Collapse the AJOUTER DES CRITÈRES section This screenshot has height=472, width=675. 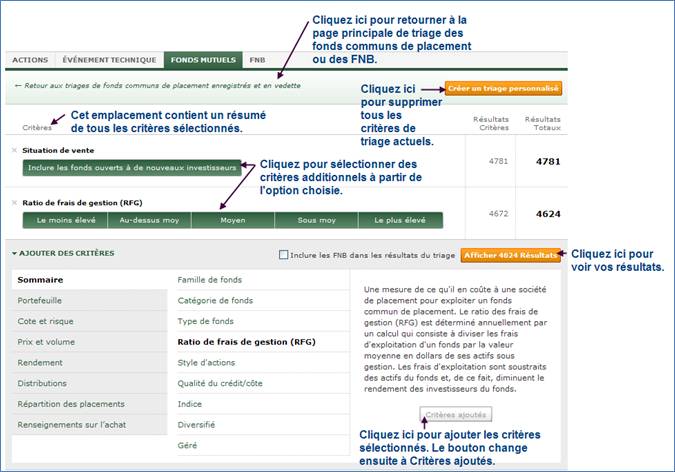coord(63,253)
